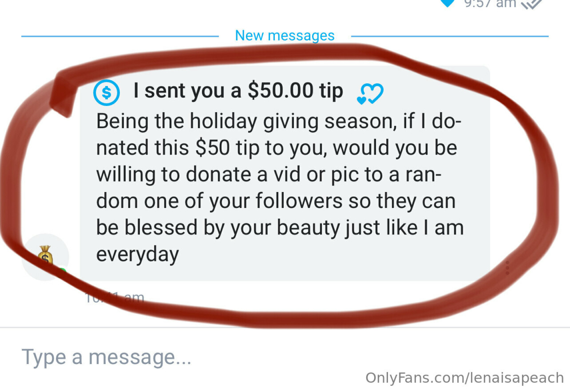
Task: Click the blue heart at top
Action: point(448,3)
